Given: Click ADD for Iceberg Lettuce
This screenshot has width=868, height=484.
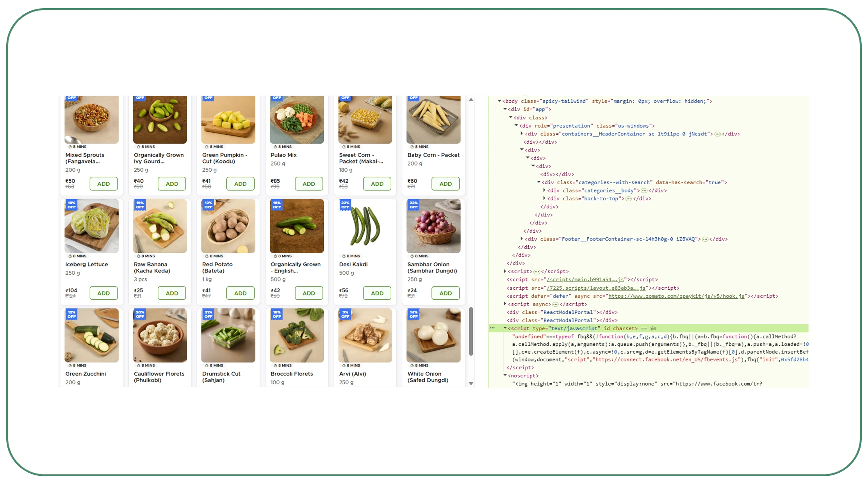Looking at the screenshot, I should click(x=103, y=293).
